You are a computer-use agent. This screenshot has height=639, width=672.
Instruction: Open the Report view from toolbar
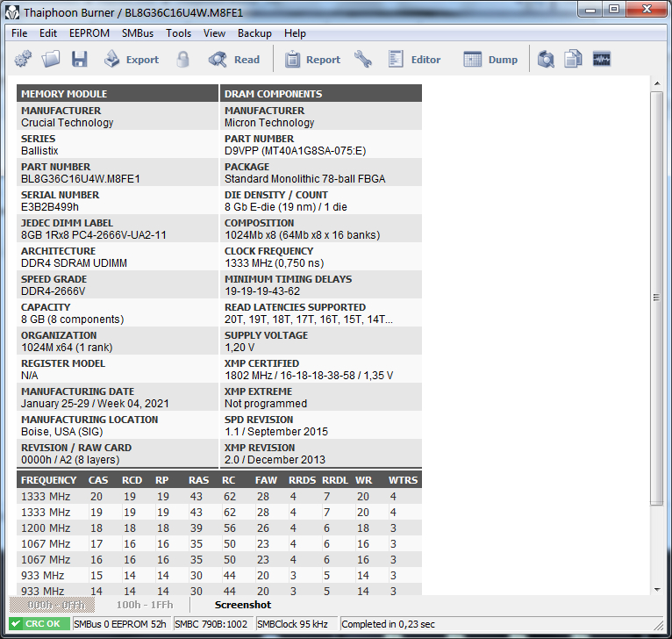coord(313,59)
